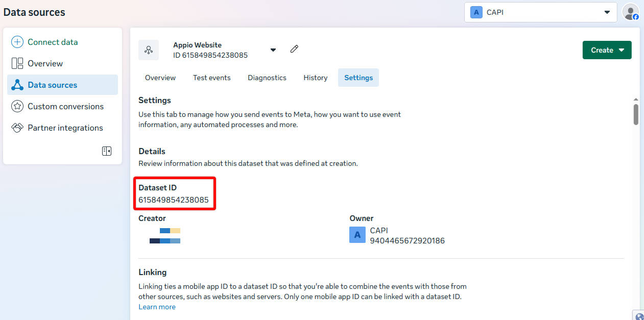Click the header text ID 615849854238085
This screenshot has width=644, height=320.
pyautogui.click(x=210, y=55)
